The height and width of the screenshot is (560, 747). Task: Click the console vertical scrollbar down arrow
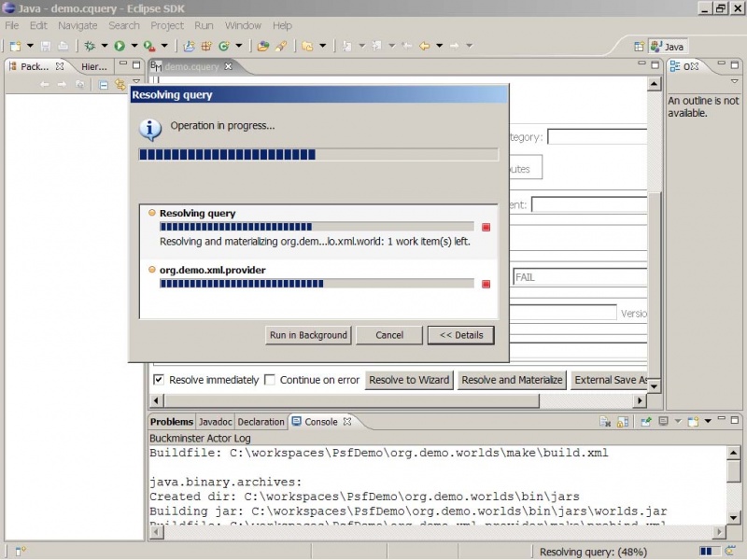click(734, 517)
